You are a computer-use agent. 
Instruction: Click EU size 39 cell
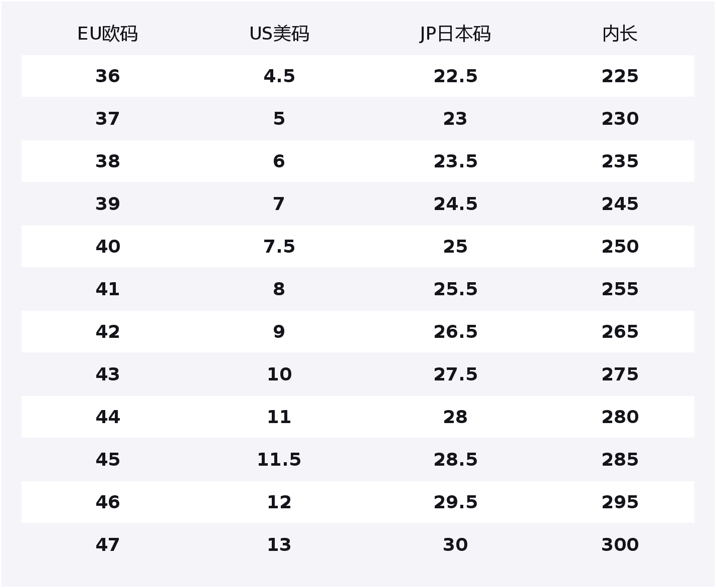coord(108,204)
